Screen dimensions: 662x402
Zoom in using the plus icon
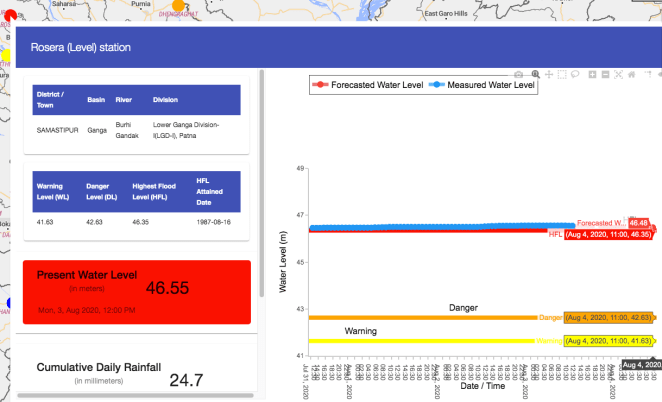[x=593, y=75]
